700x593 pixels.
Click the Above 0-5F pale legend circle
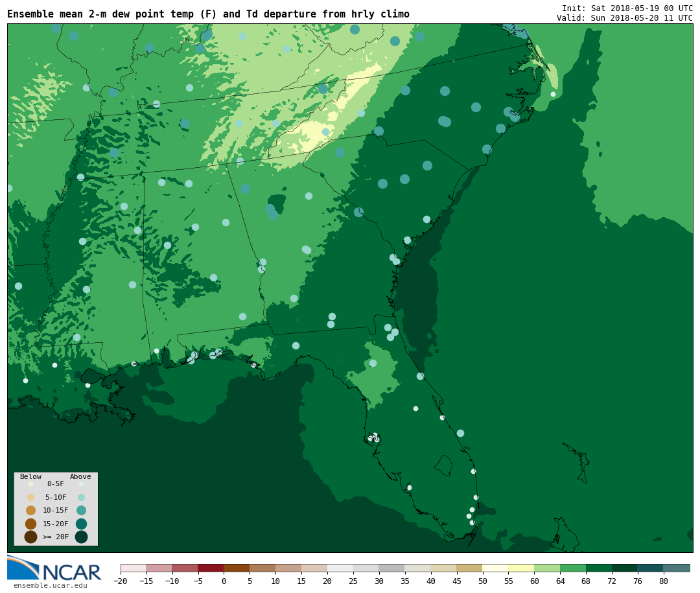pyautogui.click(x=81, y=483)
